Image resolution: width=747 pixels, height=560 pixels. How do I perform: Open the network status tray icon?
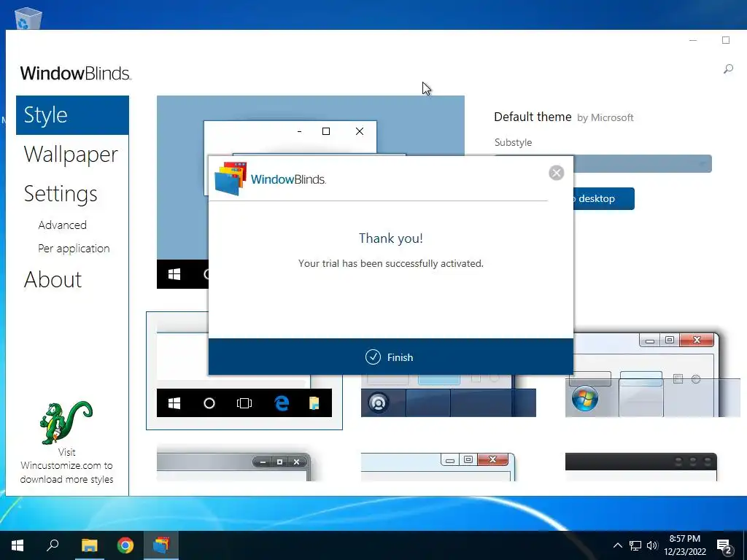point(635,545)
